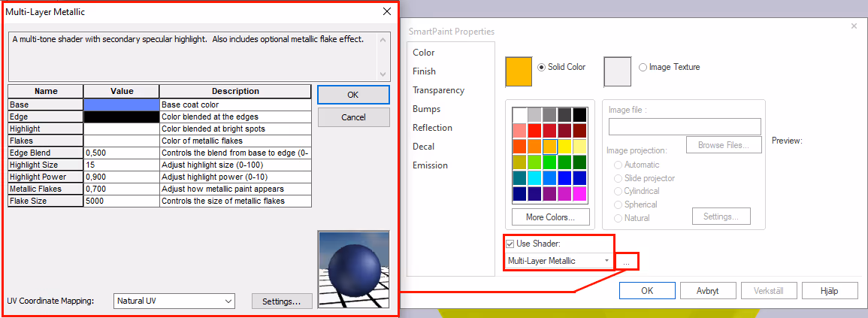The height and width of the screenshot is (318, 868).
Task: Click OK in SmartPaint Properties
Action: point(647,290)
